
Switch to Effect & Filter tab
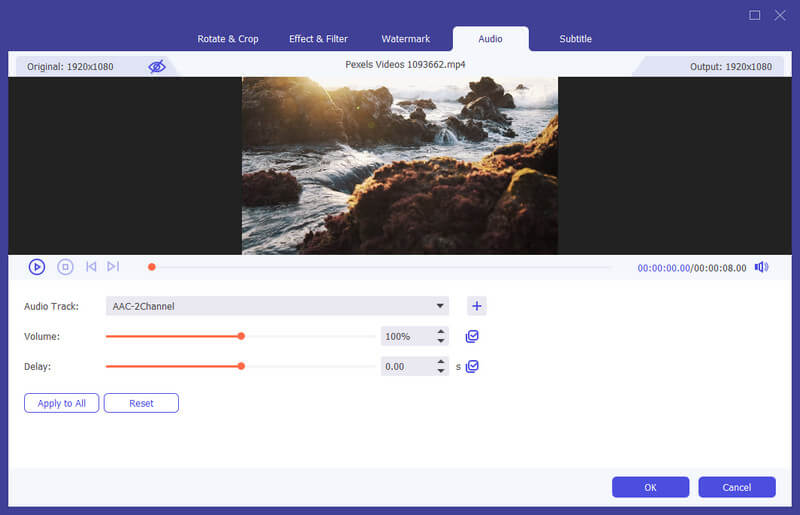click(318, 39)
